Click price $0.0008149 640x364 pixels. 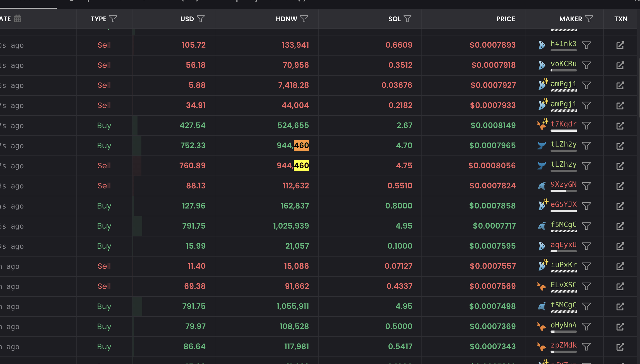click(x=493, y=125)
